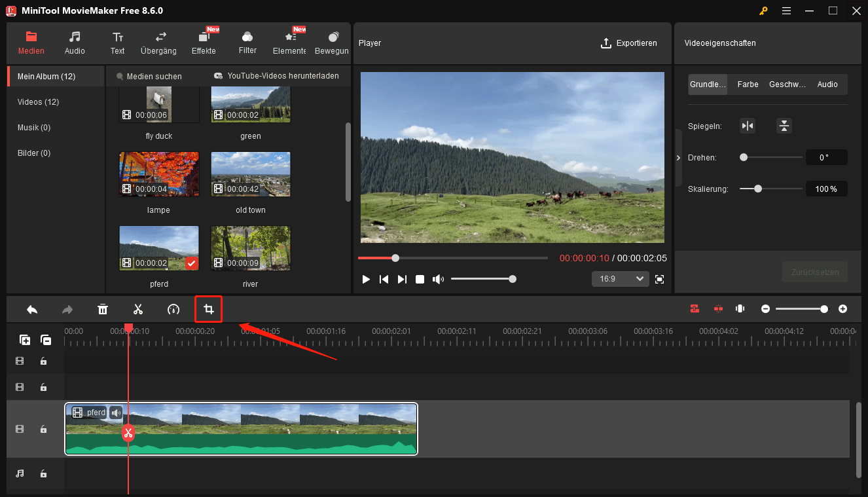This screenshot has width=868, height=497.
Task: Click the Exportieren button
Action: pos(629,43)
